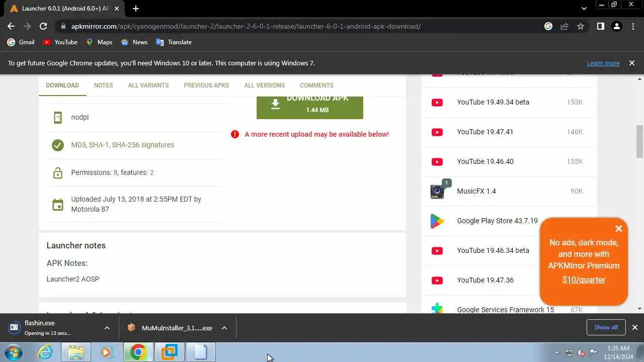Click the $10/quarter premium link
The image size is (644, 362).
pyautogui.click(x=584, y=280)
